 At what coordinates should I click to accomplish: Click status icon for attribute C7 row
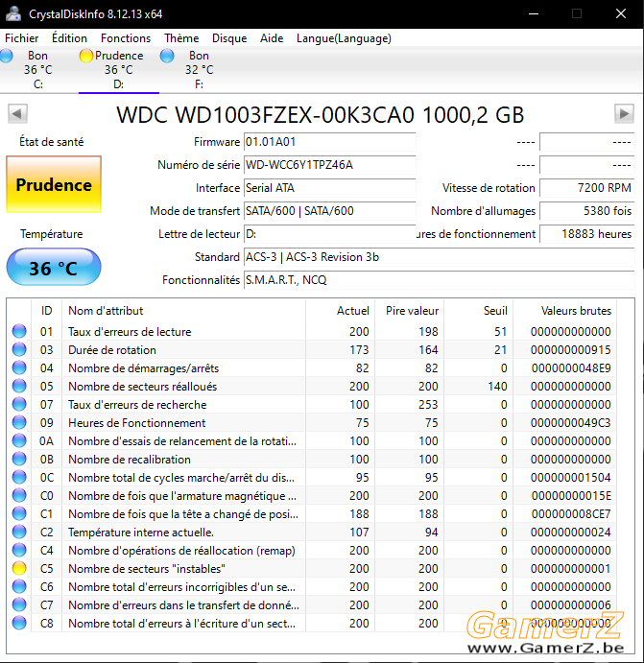click(x=19, y=604)
